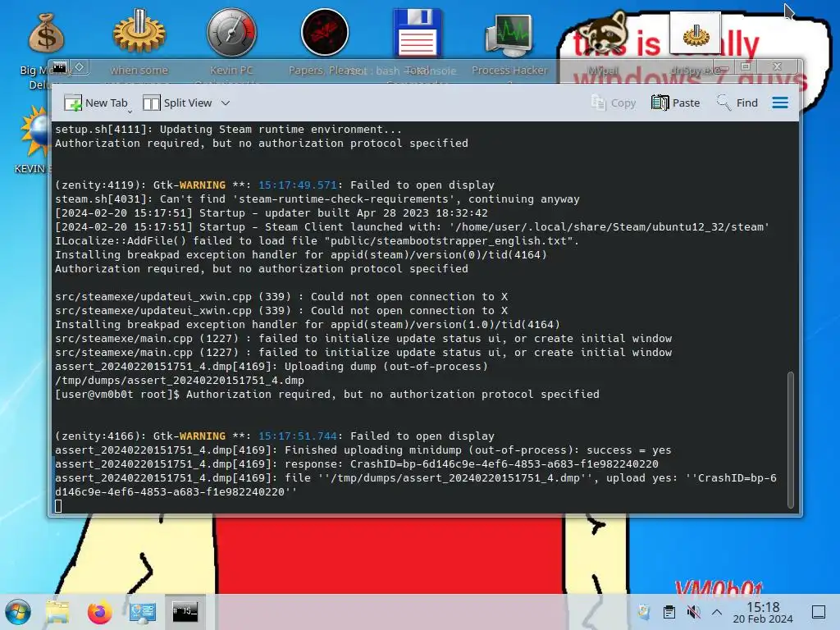Open the Papers, Please desktop icon
840x630 pixels.
point(325,32)
